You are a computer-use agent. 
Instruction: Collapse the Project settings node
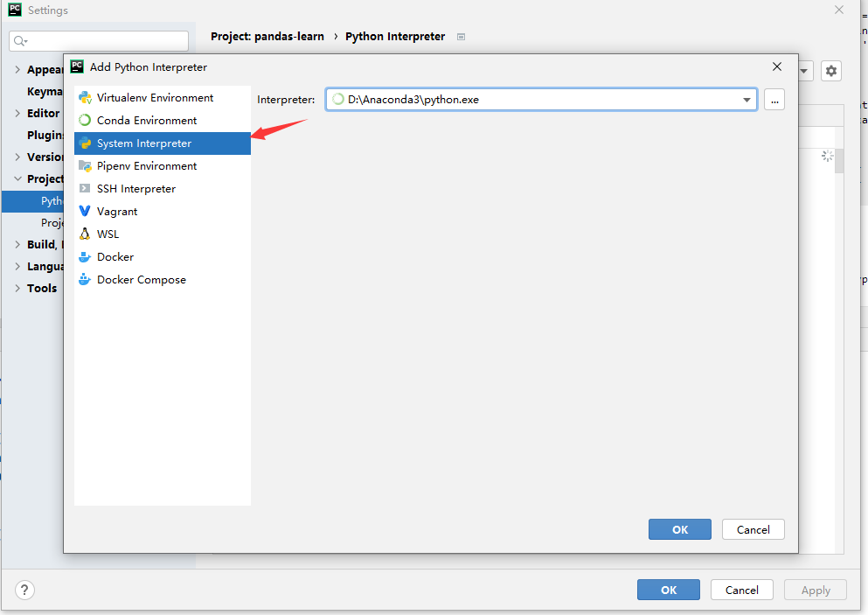click(x=17, y=178)
